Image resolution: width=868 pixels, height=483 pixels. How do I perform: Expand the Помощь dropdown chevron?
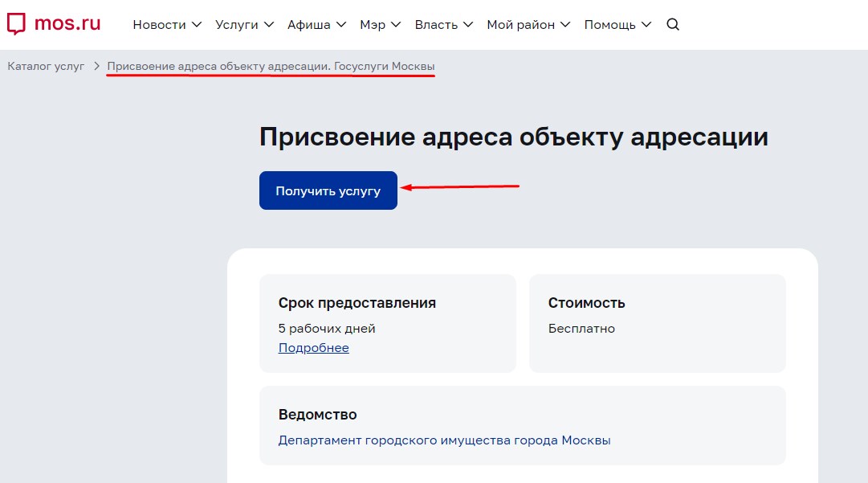click(646, 24)
